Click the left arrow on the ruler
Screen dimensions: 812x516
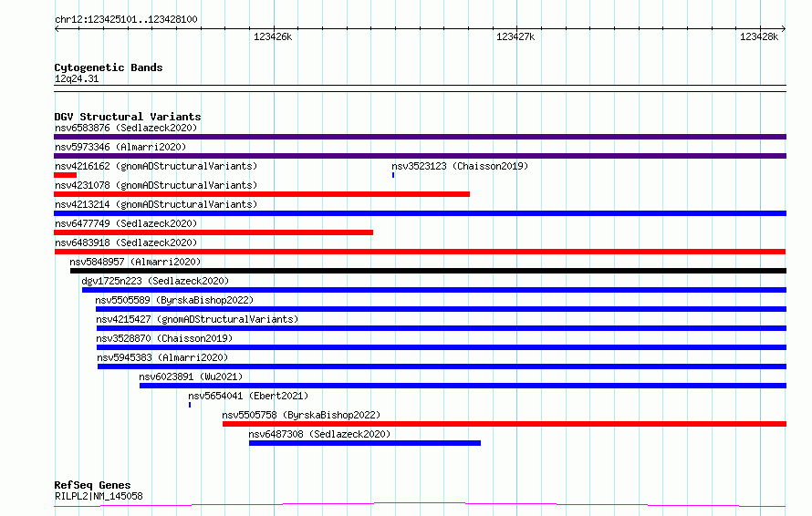click(x=57, y=29)
